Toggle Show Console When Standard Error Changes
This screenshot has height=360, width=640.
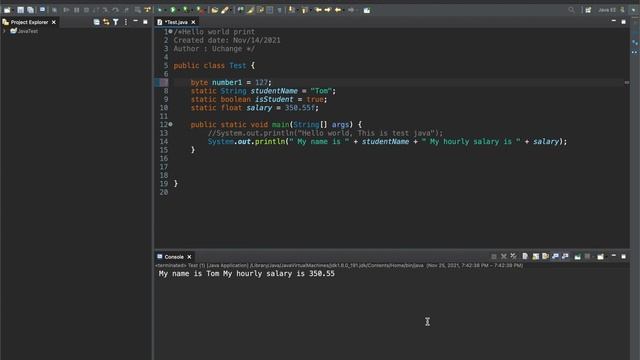click(565, 256)
